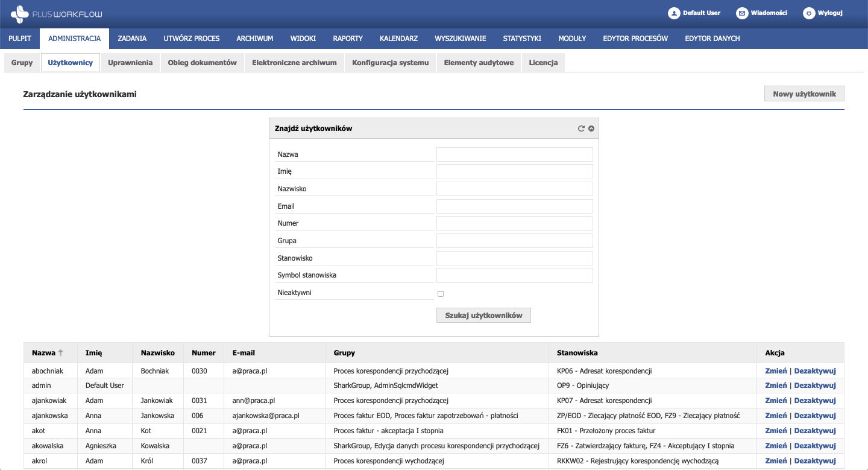
Task: Click Dezaktywuj for user ajankowska
Action: 815,416
